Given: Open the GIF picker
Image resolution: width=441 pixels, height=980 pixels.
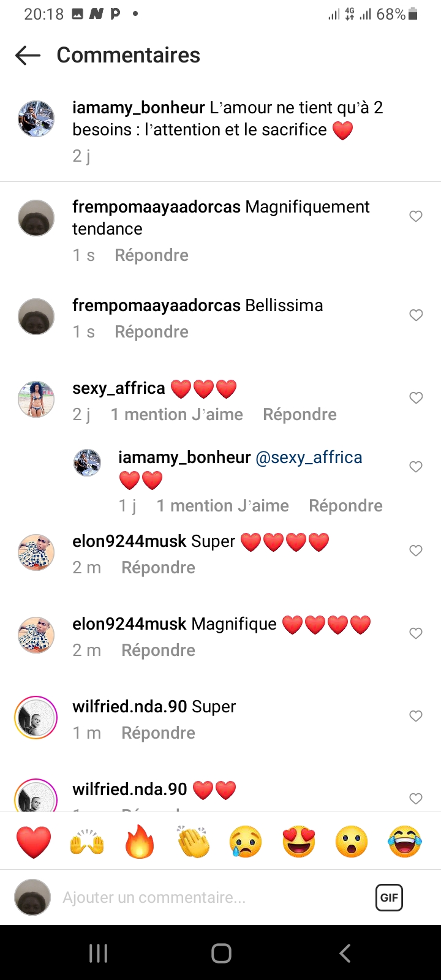Looking at the screenshot, I should click(x=389, y=897).
